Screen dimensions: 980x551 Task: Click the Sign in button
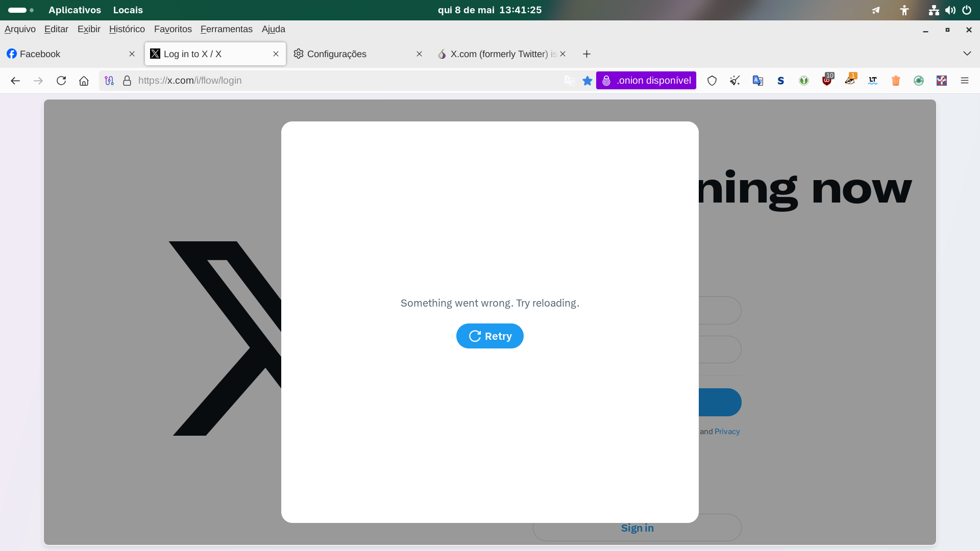pos(637,528)
